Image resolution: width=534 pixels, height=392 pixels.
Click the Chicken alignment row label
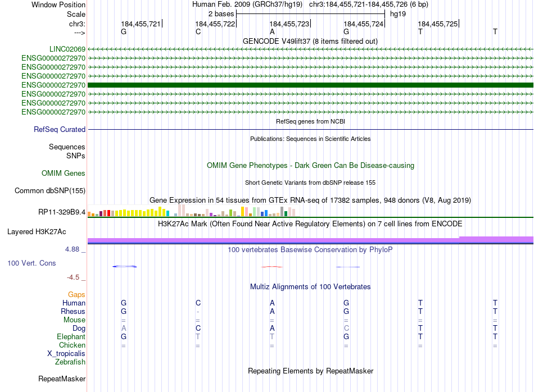click(72, 345)
